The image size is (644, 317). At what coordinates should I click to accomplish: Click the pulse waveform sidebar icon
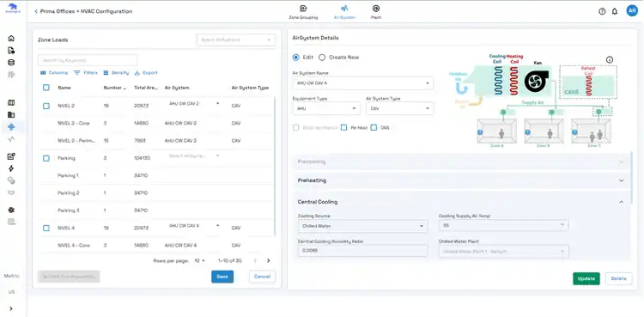(11, 139)
